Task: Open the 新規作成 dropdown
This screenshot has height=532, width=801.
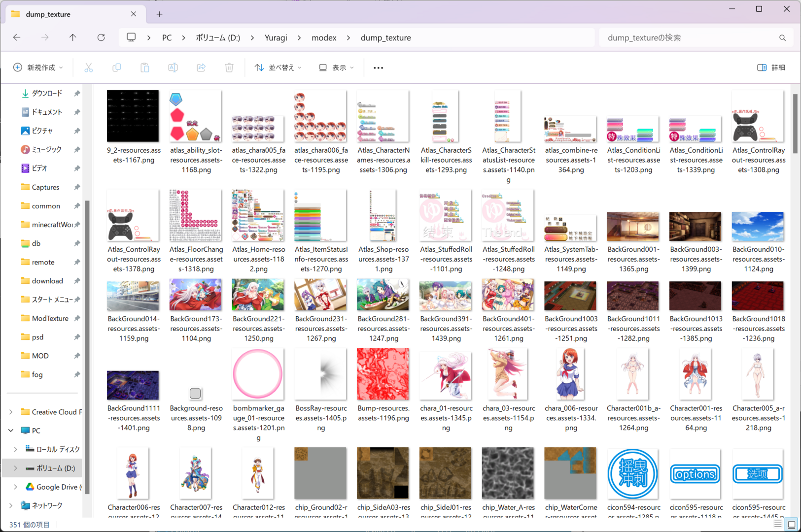Action: [38, 67]
